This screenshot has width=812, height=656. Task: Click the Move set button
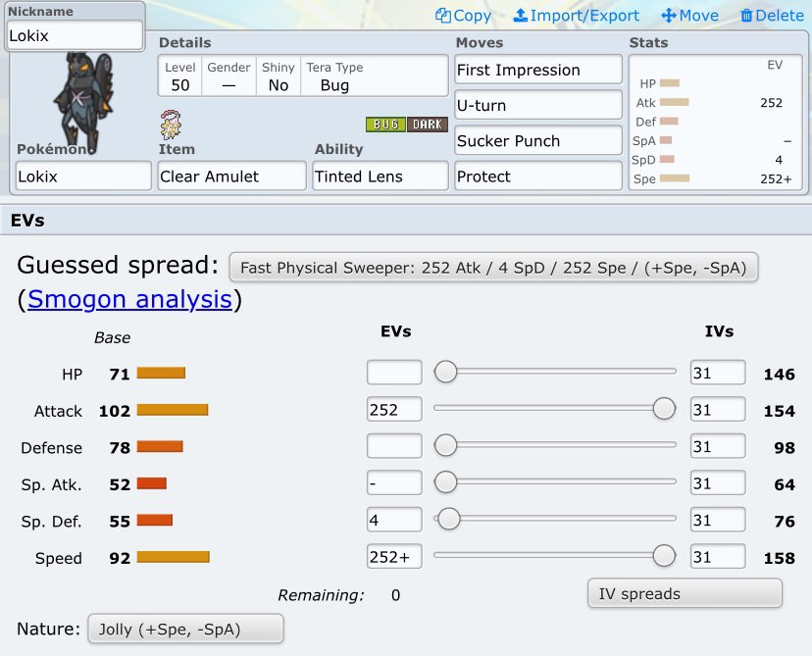pyautogui.click(x=689, y=16)
